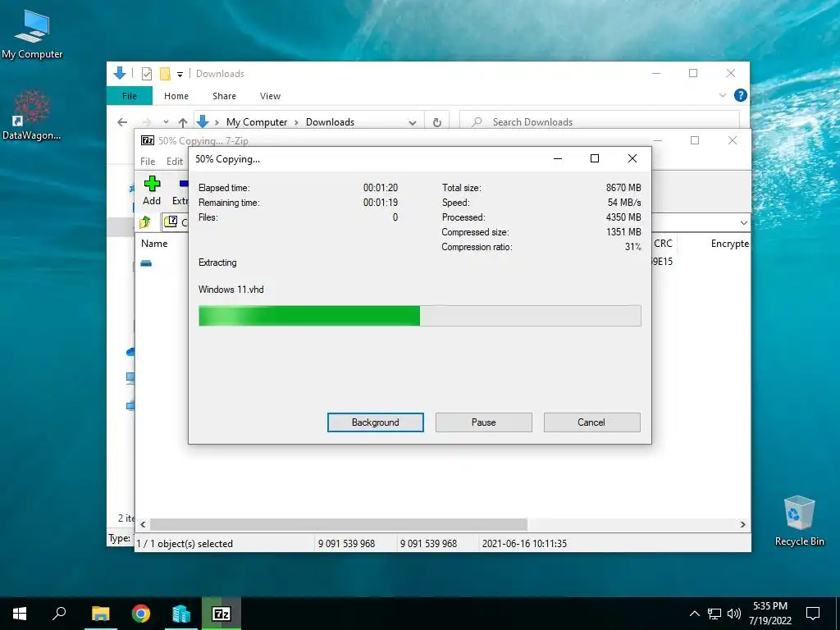Click 'Windows 11.vhd' file name text

click(x=231, y=290)
